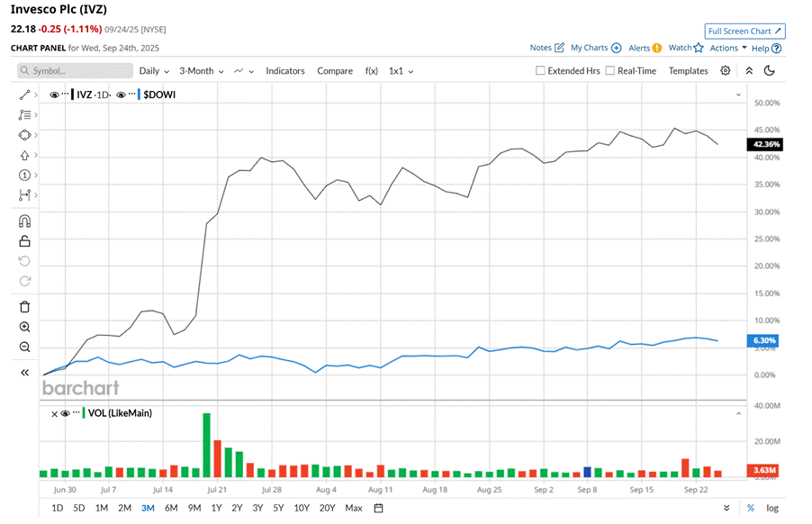Open the Compare menu

(x=335, y=71)
